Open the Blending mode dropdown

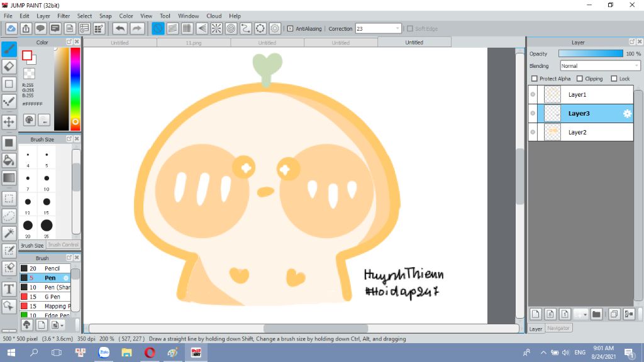pos(600,65)
